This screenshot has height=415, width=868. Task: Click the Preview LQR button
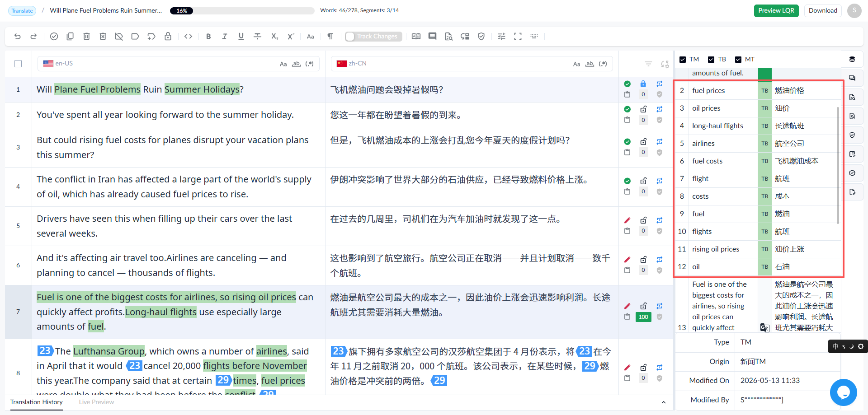point(776,11)
